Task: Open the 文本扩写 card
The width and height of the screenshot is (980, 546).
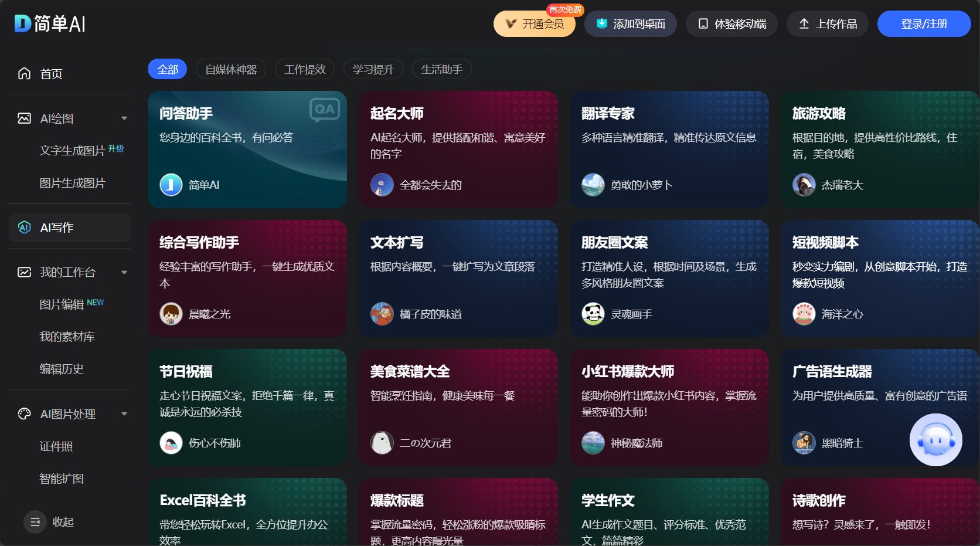Action: click(458, 279)
